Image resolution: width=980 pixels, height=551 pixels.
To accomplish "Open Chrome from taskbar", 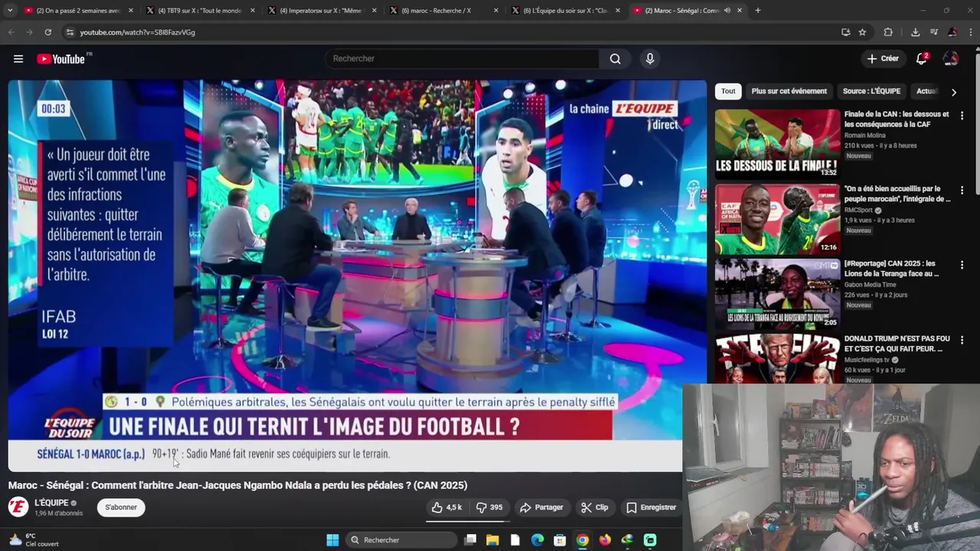I will 583,540.
